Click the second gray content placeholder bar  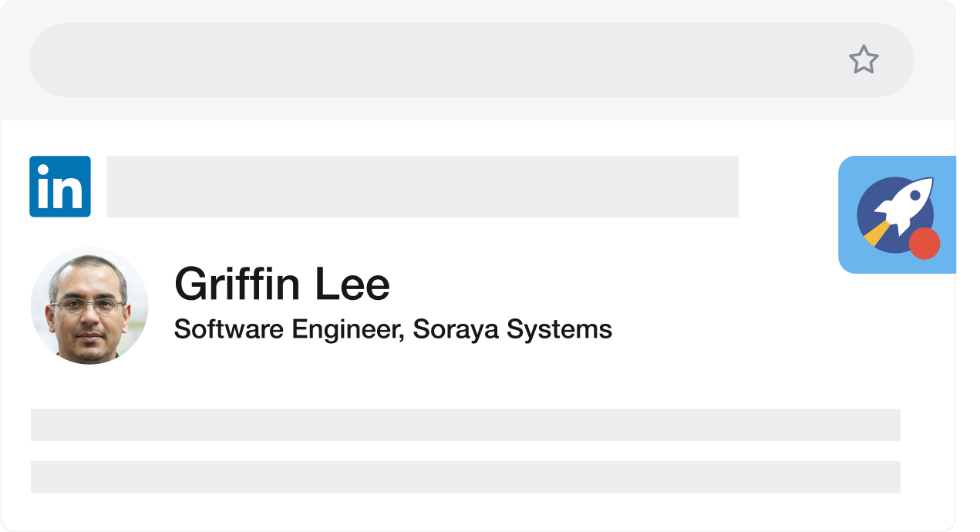pyautogui.click(x=465, y=477)
